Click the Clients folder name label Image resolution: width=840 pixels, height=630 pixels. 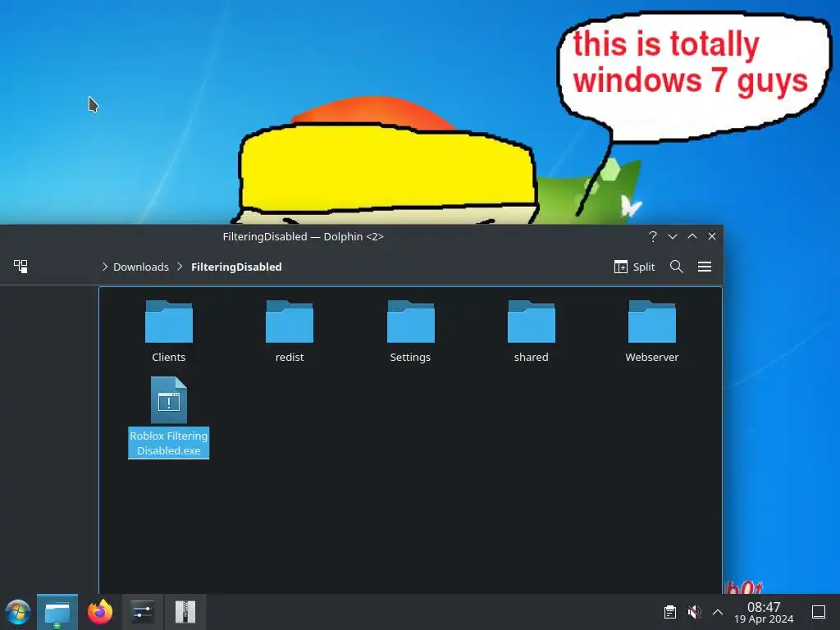point(169,358)
